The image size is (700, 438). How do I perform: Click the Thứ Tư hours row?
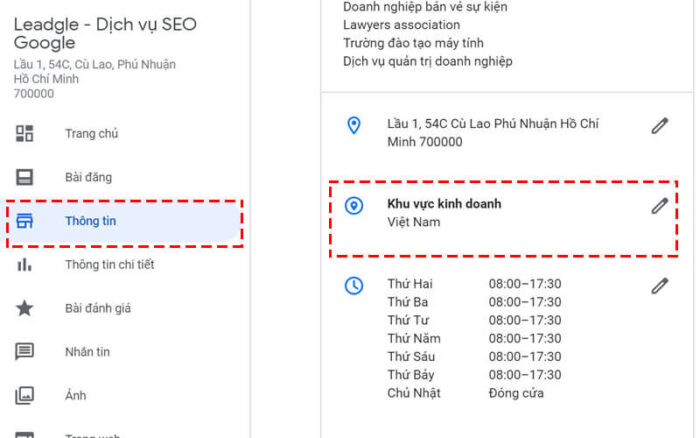474,320
